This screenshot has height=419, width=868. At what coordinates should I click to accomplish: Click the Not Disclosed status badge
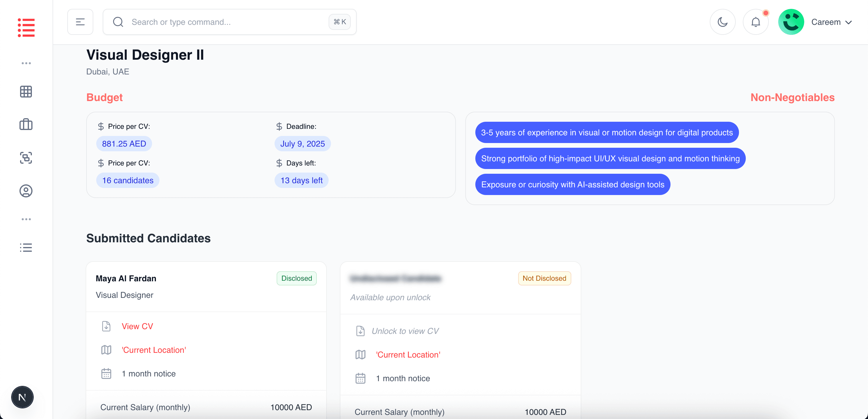(544, 278)
